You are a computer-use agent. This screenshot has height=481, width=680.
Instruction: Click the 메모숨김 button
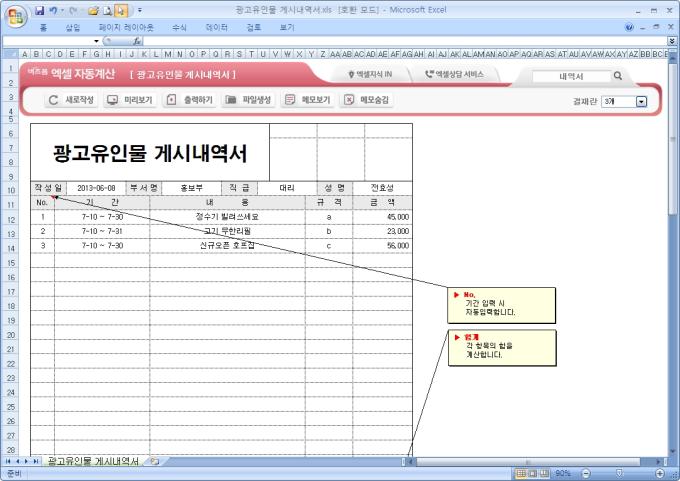pyautogui.click(x=366, y=100)
